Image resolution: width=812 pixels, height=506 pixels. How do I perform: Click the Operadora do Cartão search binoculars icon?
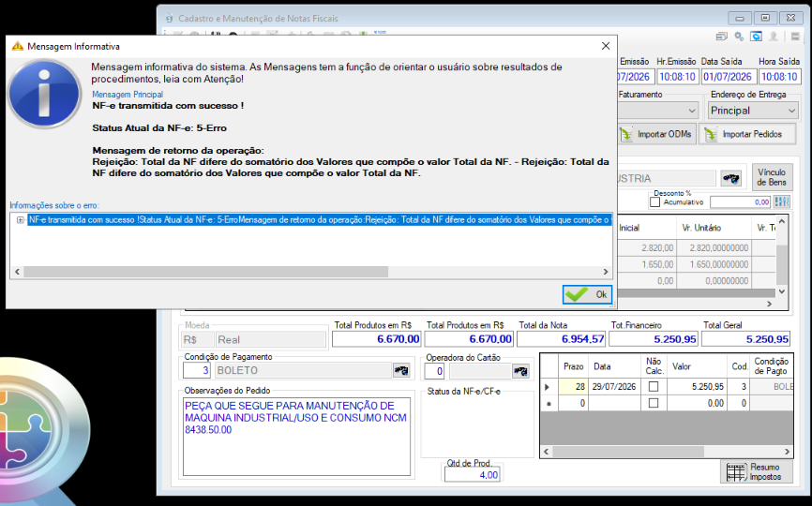pos(520,371)
